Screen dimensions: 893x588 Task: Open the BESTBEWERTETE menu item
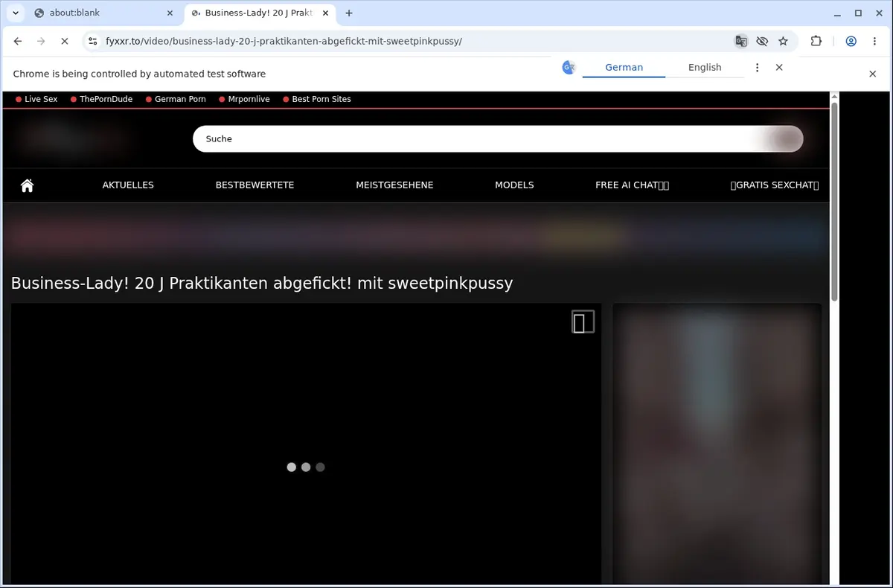coord(255,185)
